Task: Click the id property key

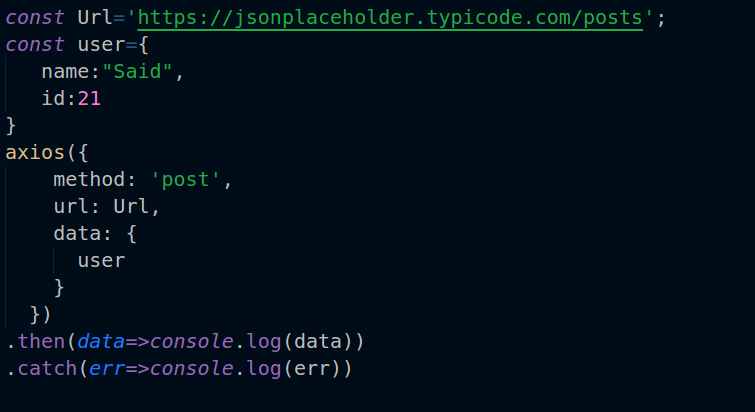Action: [53, 99]
